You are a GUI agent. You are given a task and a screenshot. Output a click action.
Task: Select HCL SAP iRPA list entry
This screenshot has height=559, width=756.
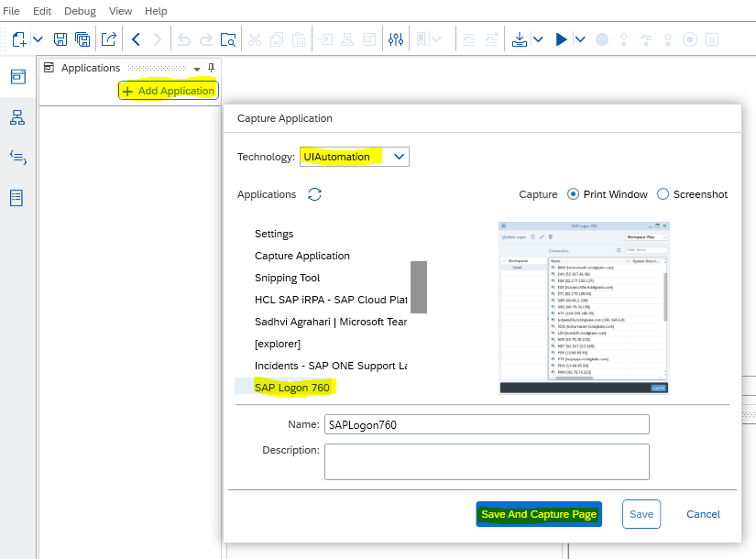pos(331,300)
